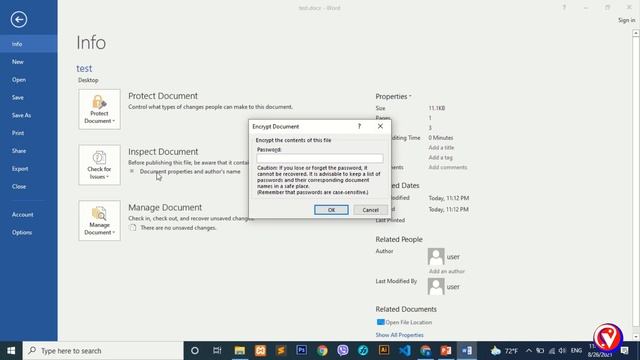This screenshot has width=640, height=360.
Task: Click the taskbar search box
Action: pyautogui.click(x=103, y=351)
